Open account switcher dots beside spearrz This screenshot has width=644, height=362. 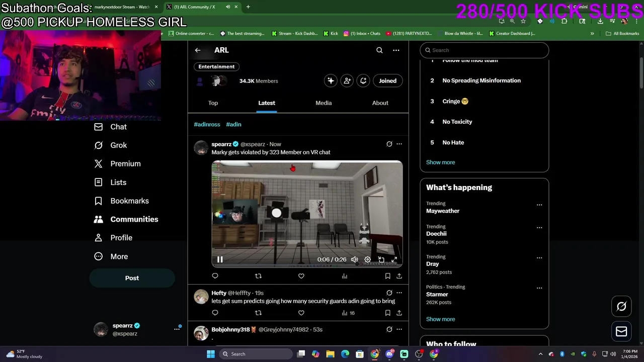click(x=177, y=329)
